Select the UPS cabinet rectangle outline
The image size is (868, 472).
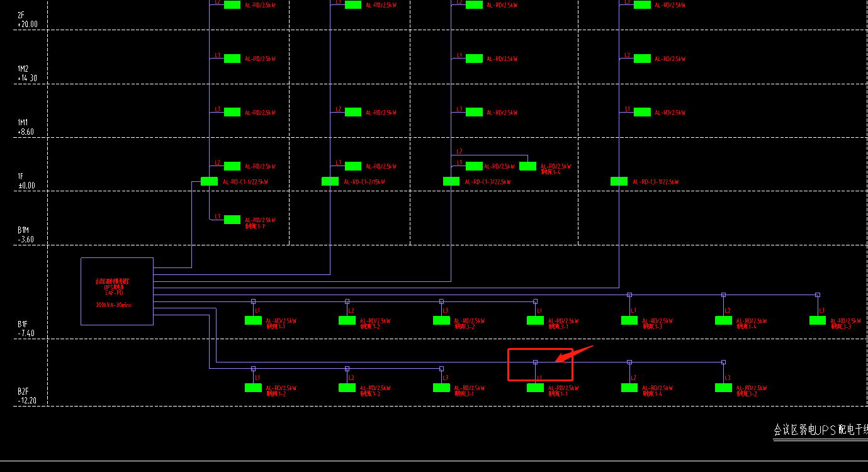point(117,291)
